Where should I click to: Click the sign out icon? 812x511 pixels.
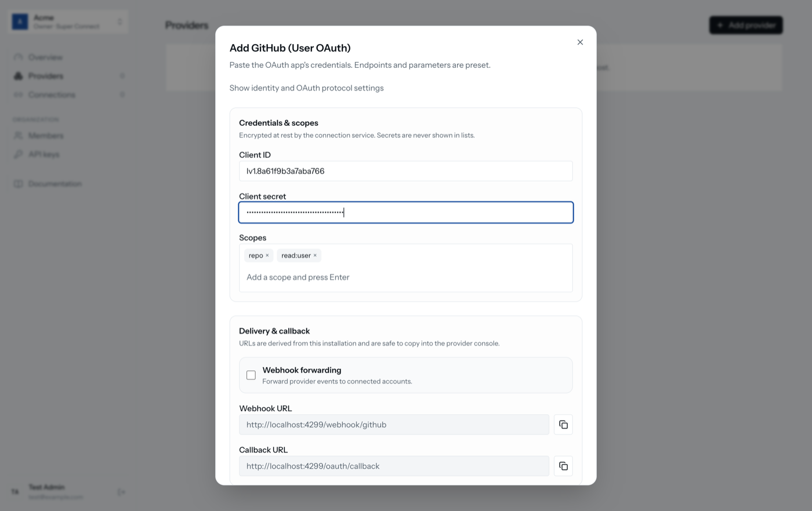point(121,492)
